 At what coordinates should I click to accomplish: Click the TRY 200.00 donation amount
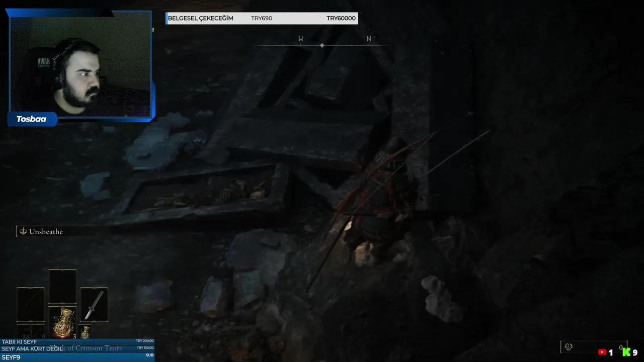click(145, 341)
